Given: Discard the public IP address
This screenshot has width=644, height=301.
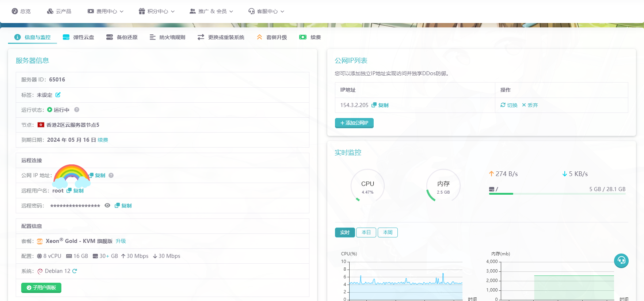Looking at the screenshot, I should coord(530,105).
